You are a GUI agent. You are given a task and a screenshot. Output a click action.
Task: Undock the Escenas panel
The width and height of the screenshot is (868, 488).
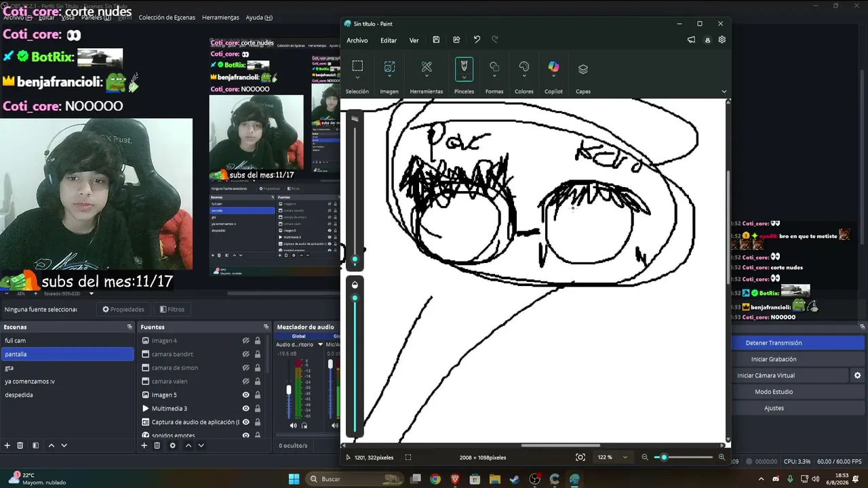pyautogui.click(x=130, y=327)
